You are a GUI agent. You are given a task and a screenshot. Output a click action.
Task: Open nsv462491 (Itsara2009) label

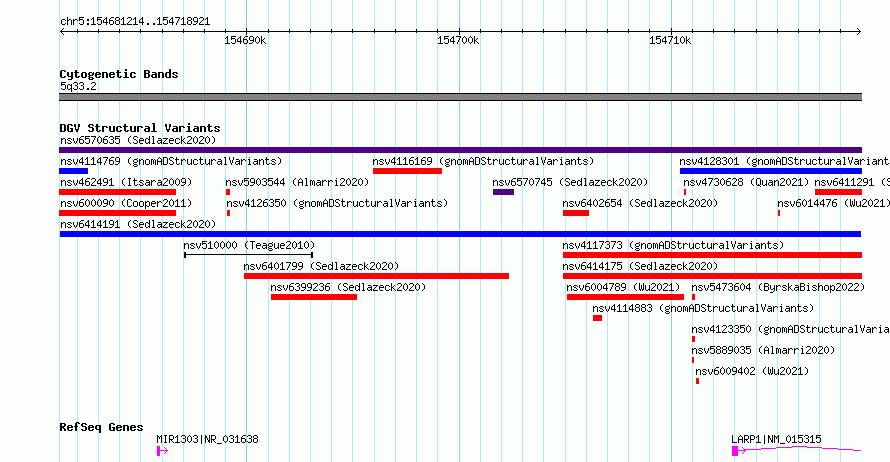pyautogui.click(x=126, y=182)
